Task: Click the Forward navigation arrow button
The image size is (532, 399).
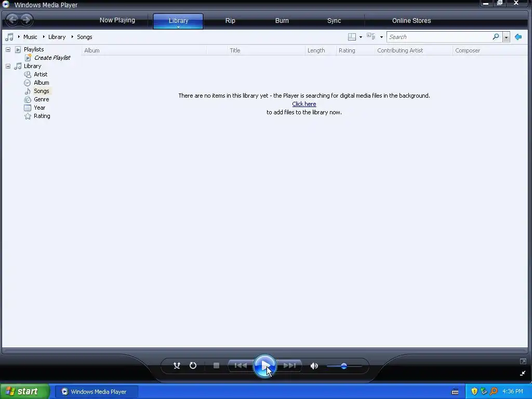Action: click(26, 20)
